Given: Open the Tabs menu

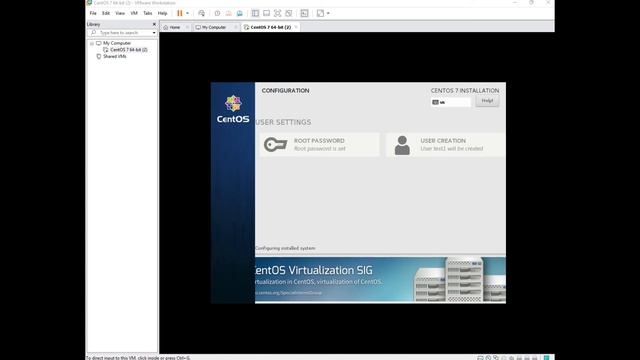Looking at the screenshot, I should [x=147, y=13].
